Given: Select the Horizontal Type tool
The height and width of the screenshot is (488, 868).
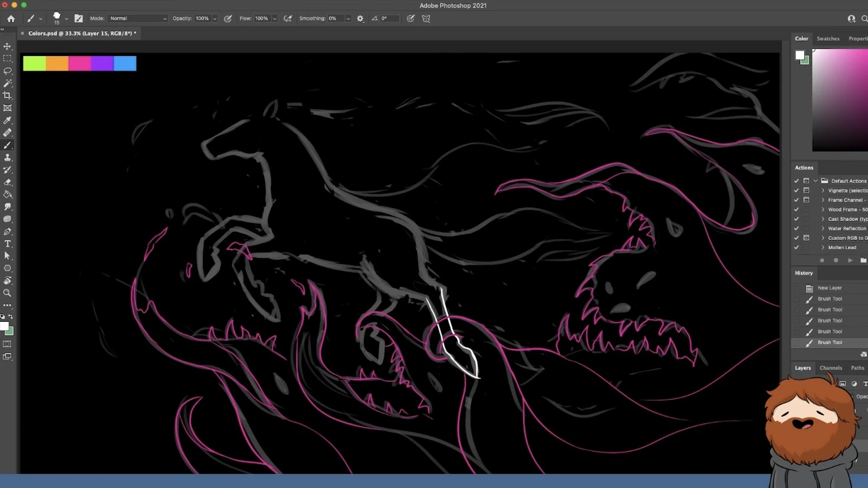Looking at the screenshot, I should pos(7,244).
